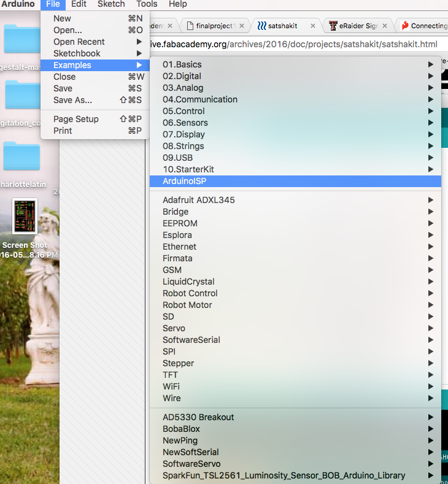
Task: Open the WiFi library examples
Action: tap(295, 386)
